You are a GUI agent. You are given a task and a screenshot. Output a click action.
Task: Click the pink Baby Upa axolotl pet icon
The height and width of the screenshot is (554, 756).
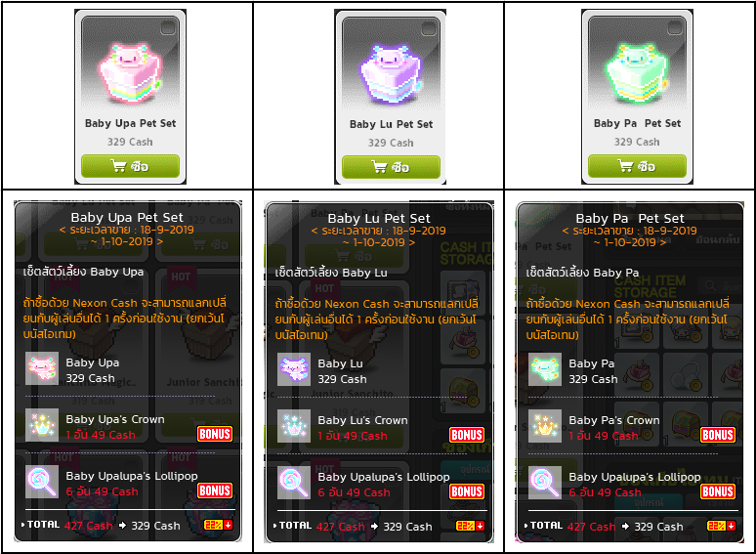pos(42,368)
